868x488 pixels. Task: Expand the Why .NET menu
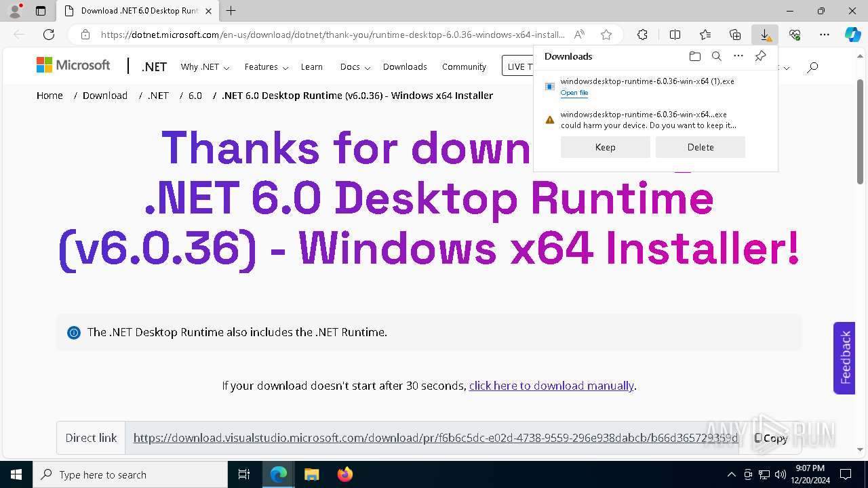pyautogui.click(x=205, y=67)
